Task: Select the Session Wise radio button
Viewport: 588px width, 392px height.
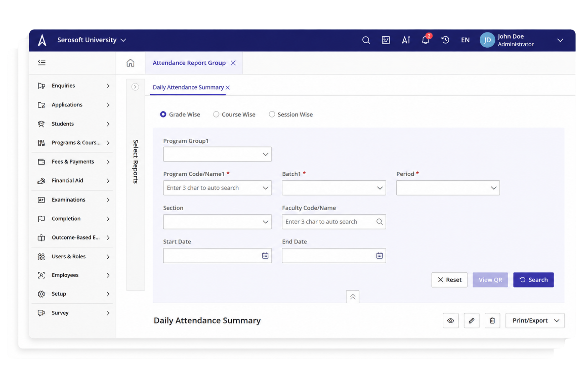Action: pos(272,114)
